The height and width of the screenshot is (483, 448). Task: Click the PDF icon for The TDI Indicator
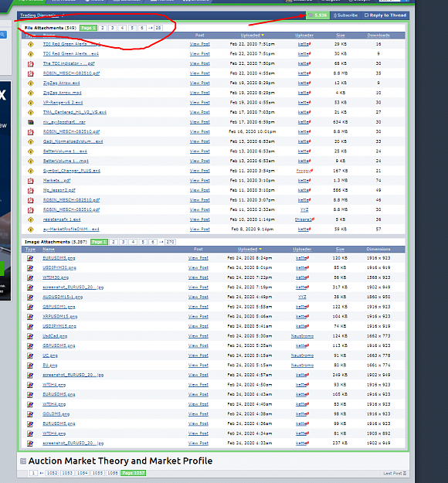[x=30, y=64]
